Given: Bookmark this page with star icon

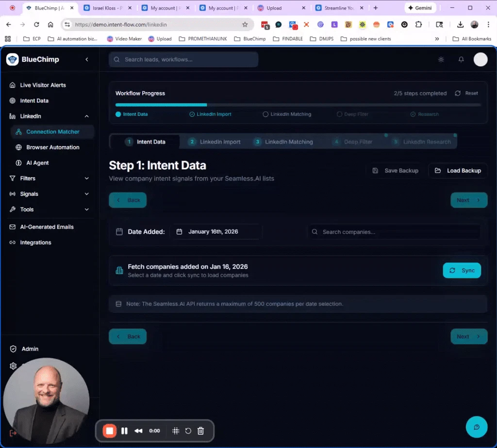Looking at the screenshot, I should point(245,24).
